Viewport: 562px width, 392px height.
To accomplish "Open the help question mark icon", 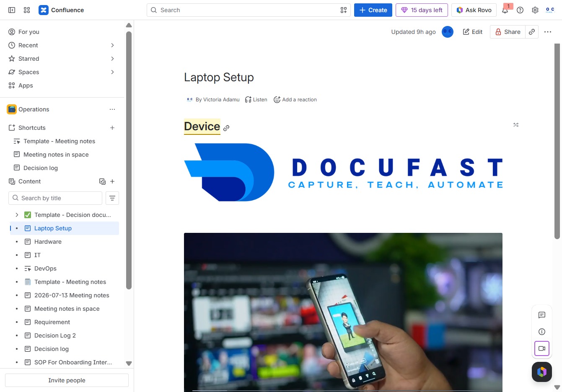I will [520, 10].
